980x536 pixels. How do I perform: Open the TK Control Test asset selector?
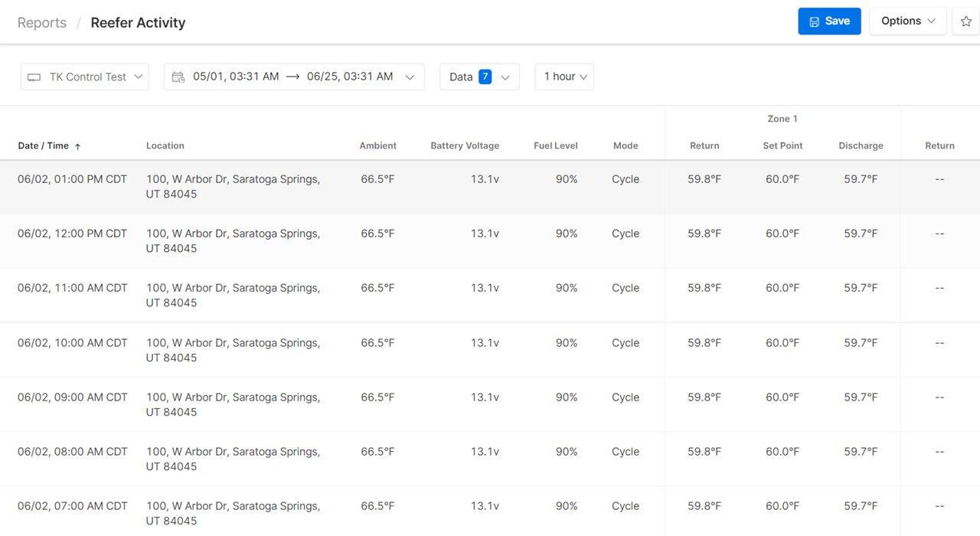(x=85, y=77)
